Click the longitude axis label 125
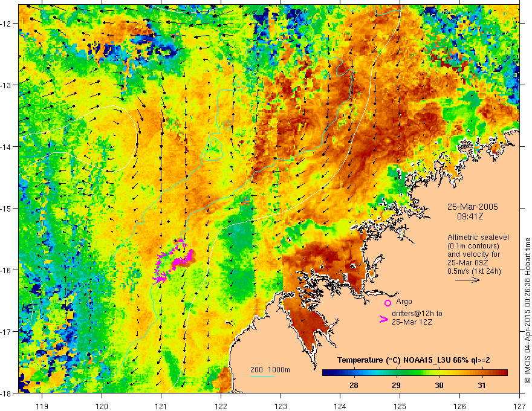Screen dimensions: 532x411 [x=400, y=406]
